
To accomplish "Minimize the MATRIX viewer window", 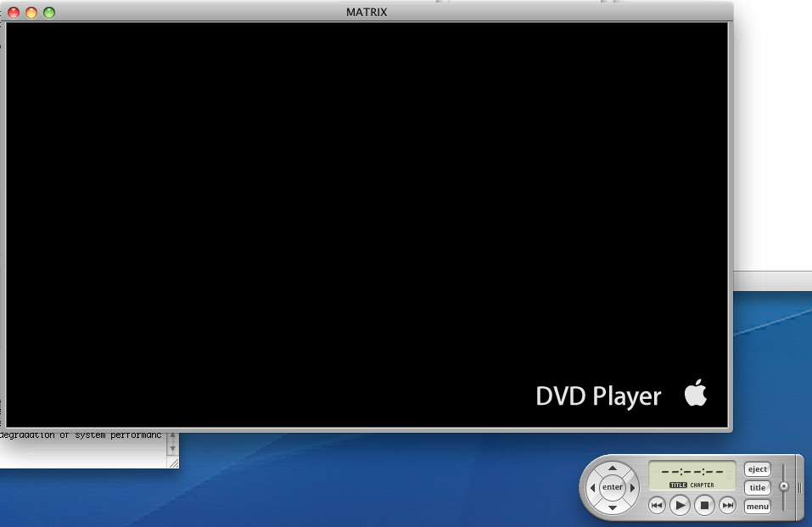I will 31,13.
